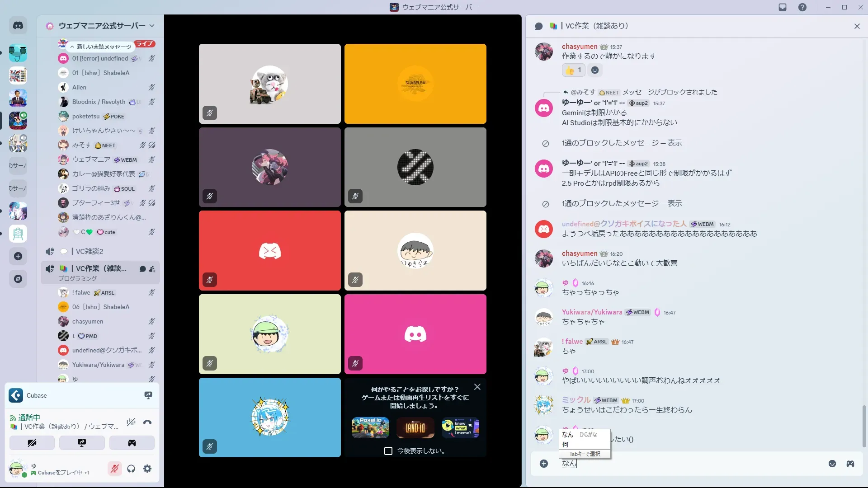Open user settings gear
The image size is (868, 488).
coord(147,469)
